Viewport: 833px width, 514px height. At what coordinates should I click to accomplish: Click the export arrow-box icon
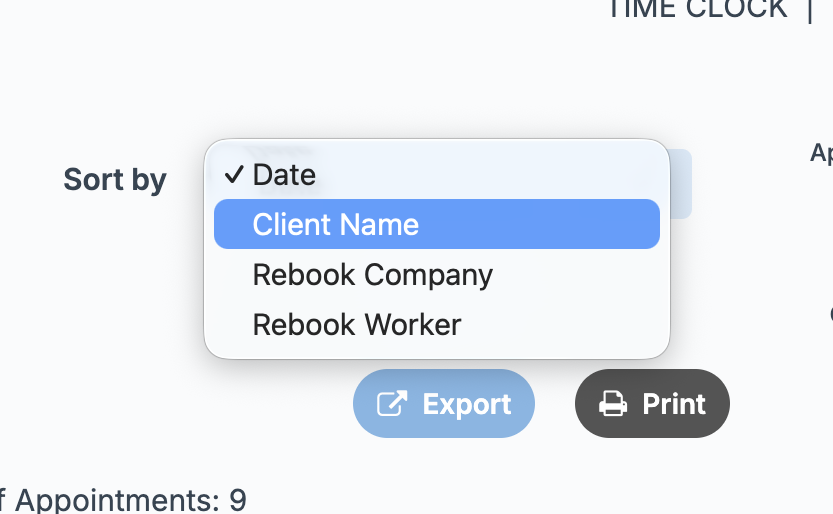pos(391,404)
